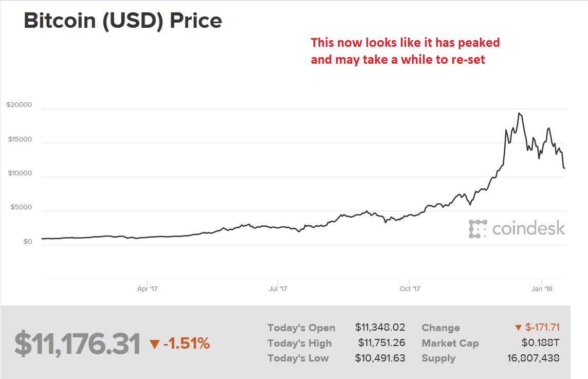Image resolution: width=588 pixels, height=379 pixels.
Task: Click the coindesk logo icon on the chart
Action: [477, 229]
